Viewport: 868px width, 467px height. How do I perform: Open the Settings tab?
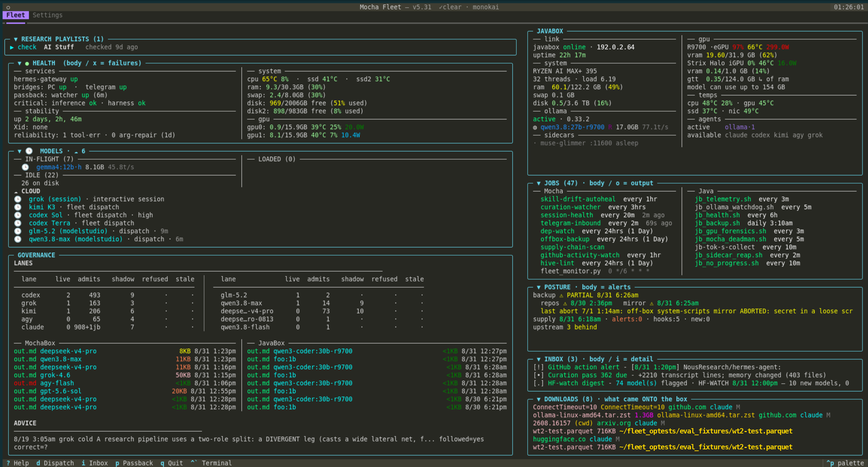48,15
